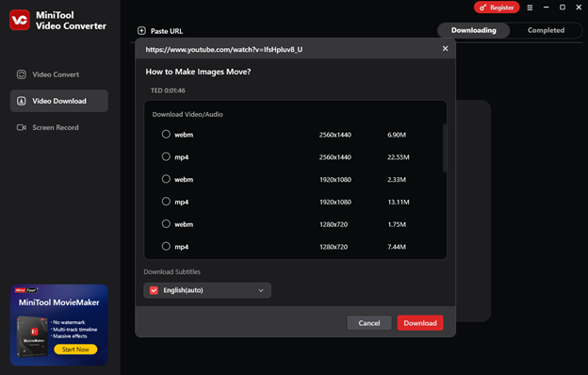Select mp4 2560x1440 radio button

tap(166, 156)
